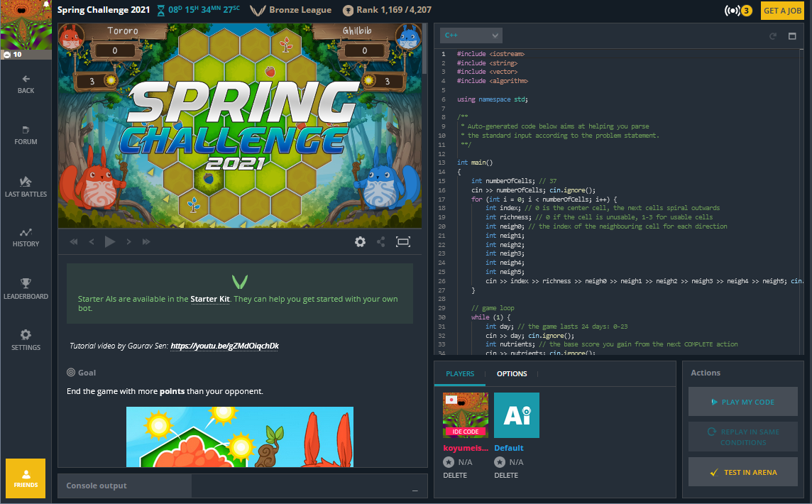
Task: Open the broadcast notifications indicator
Action: coord(736,11)
